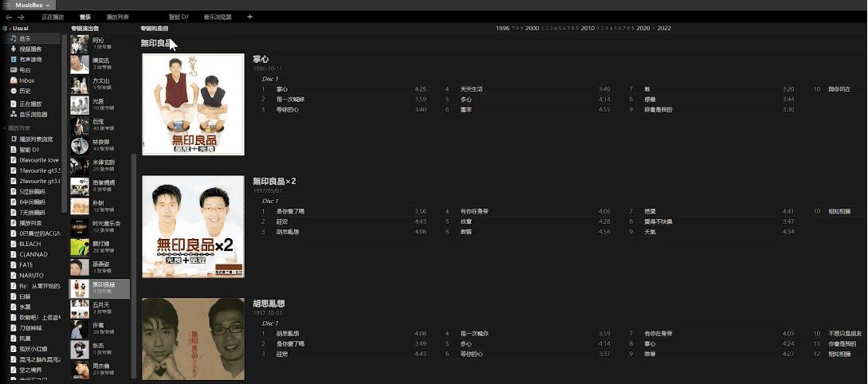The height and width of the screenshot is (384, 868).
Task: Switch to the 播放列表 tab
Action: [x=117, y=18]
